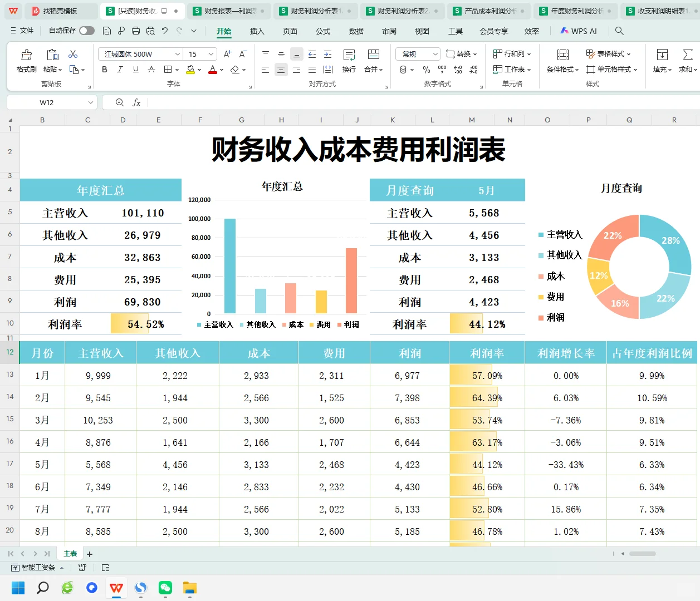Click the thousands separator icon
Screen dimensions: 700x601
pyautogui.click(x=442, y=70)
